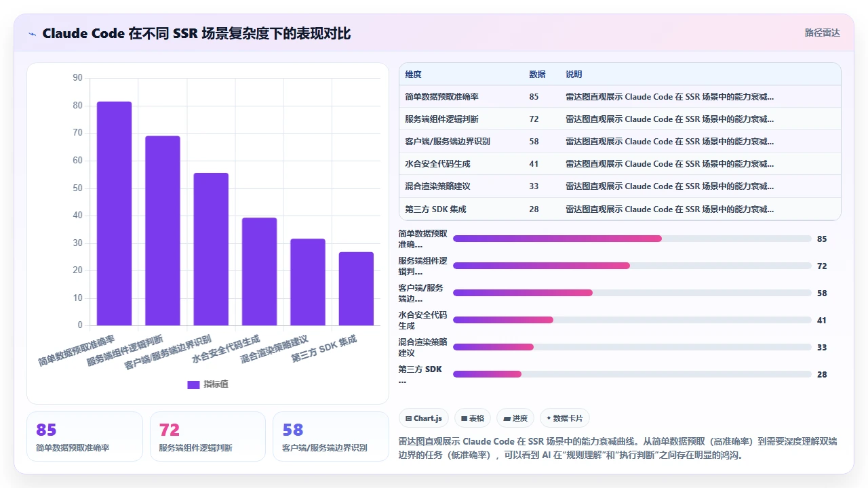Click the 简单数据预取准确率 bar in the chart
Image resolution: width=868 pixels, height=488 pixels.
tap(114, 213)
